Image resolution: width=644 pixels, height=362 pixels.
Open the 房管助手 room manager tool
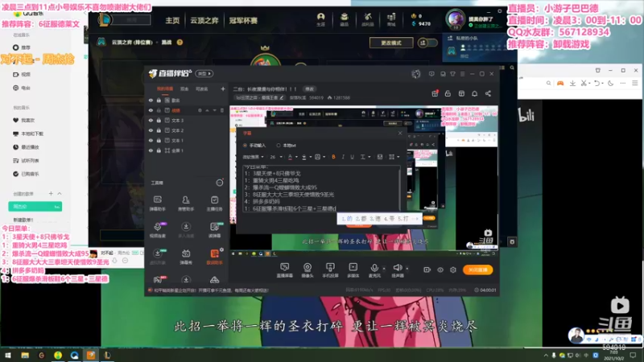click(186, 204)
